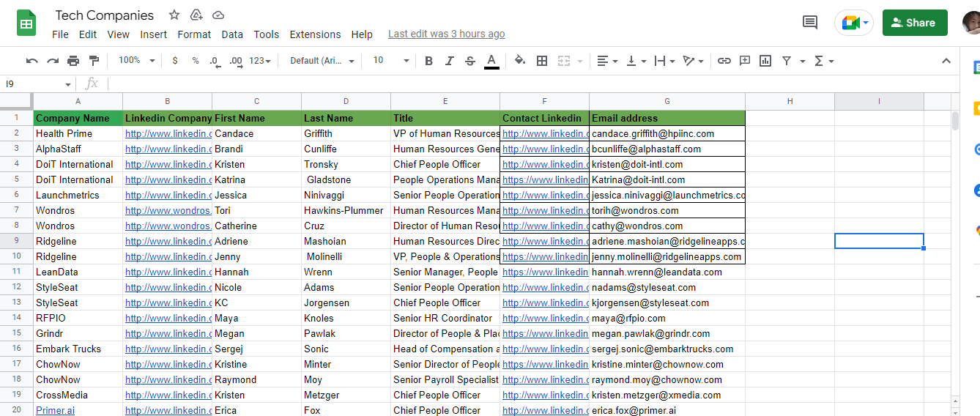The width and height of the screenshot is (980, 416).
Task: Open the Extensions menu
Action: 315,34
